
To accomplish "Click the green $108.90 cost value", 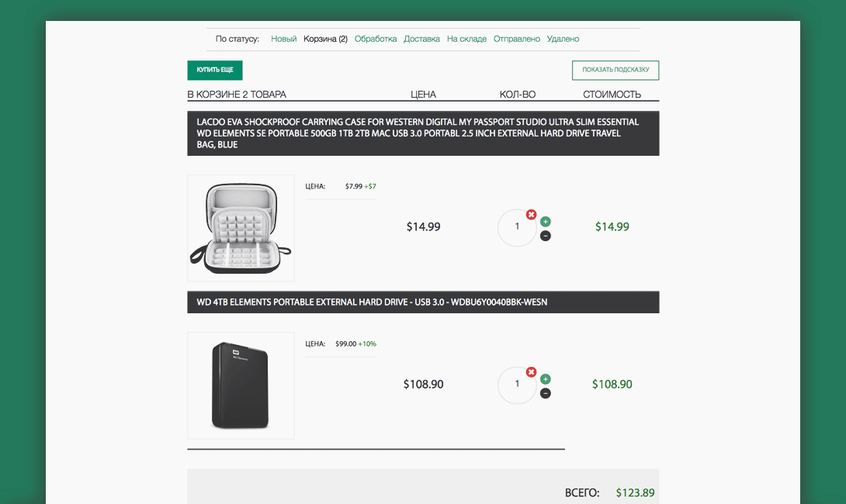I will pos(612,385).
